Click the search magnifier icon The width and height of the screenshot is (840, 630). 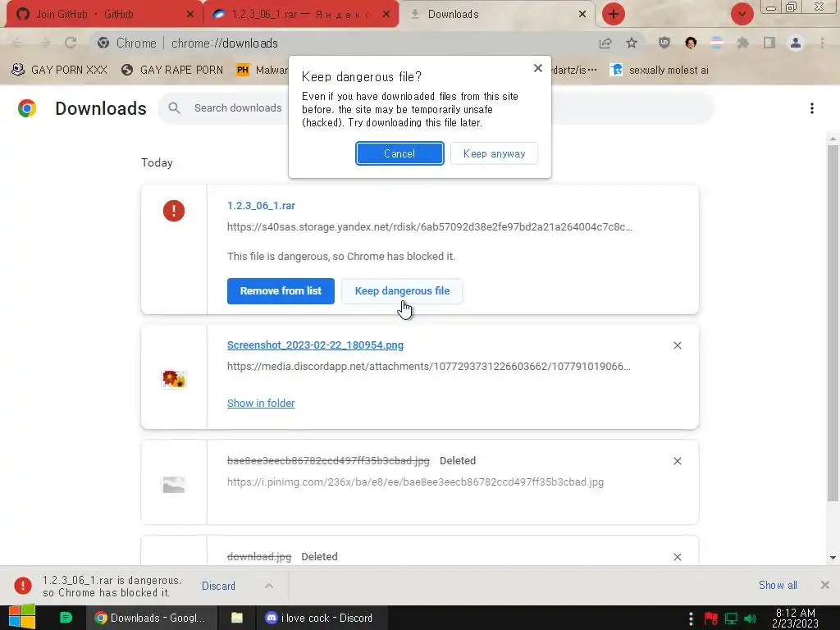pos(174,108)
